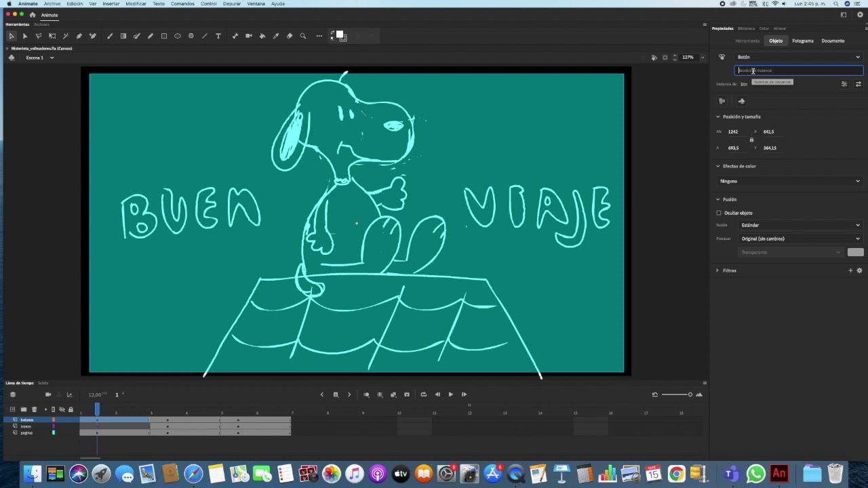
Task: Select the Rectangle tool
Action: 164,36
